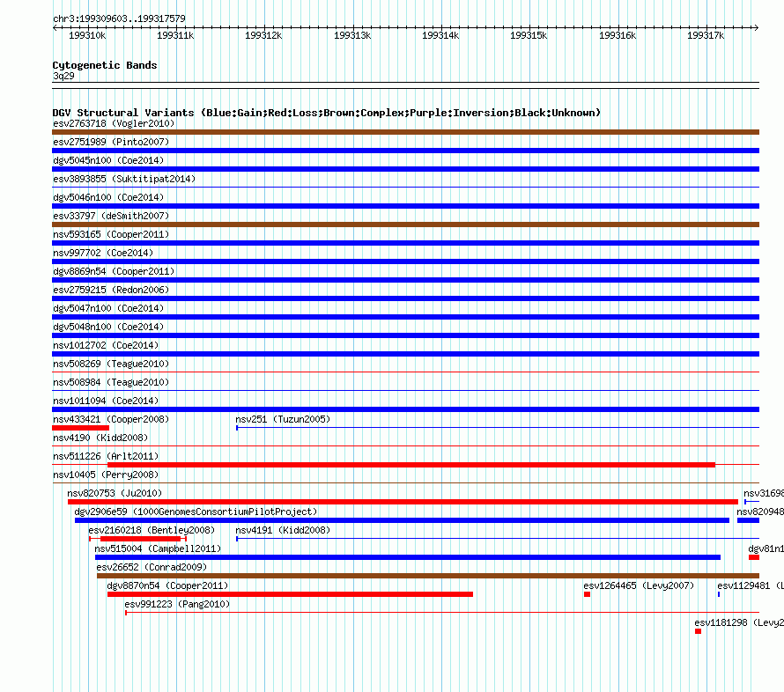Open the dgv5048n100 (Coe2014) label
Viewport: 784px width, 692px height.
tap(108, 327)
